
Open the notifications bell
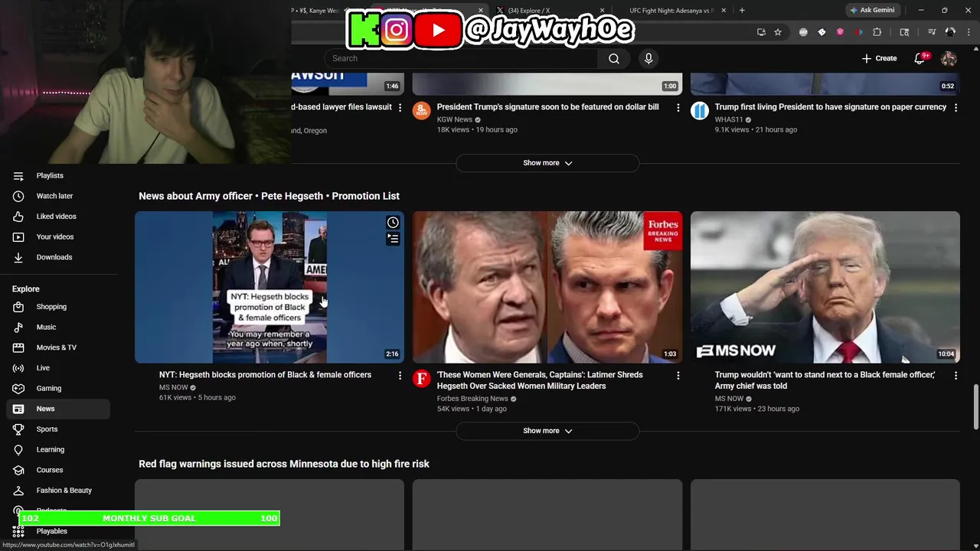tap(920, 58)
